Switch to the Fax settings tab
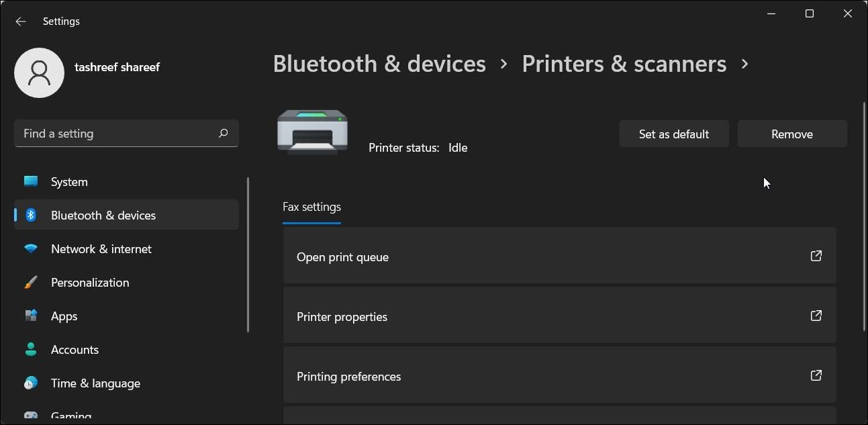This screenshot has height=425, width=868. pyautogui.click(x=311, y=207)
